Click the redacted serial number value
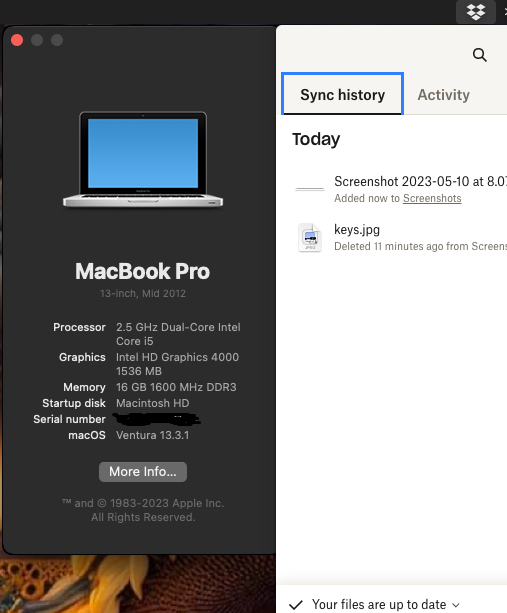507x613 pixels. tap(156, 419)
